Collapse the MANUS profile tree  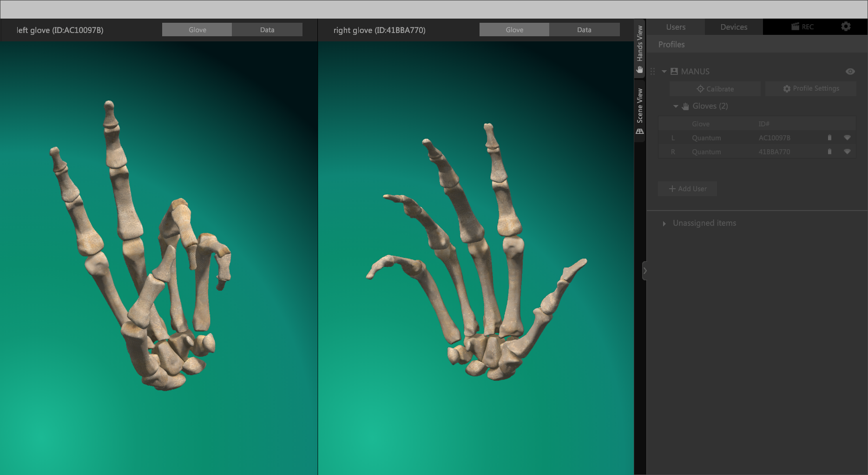[664, 72]
